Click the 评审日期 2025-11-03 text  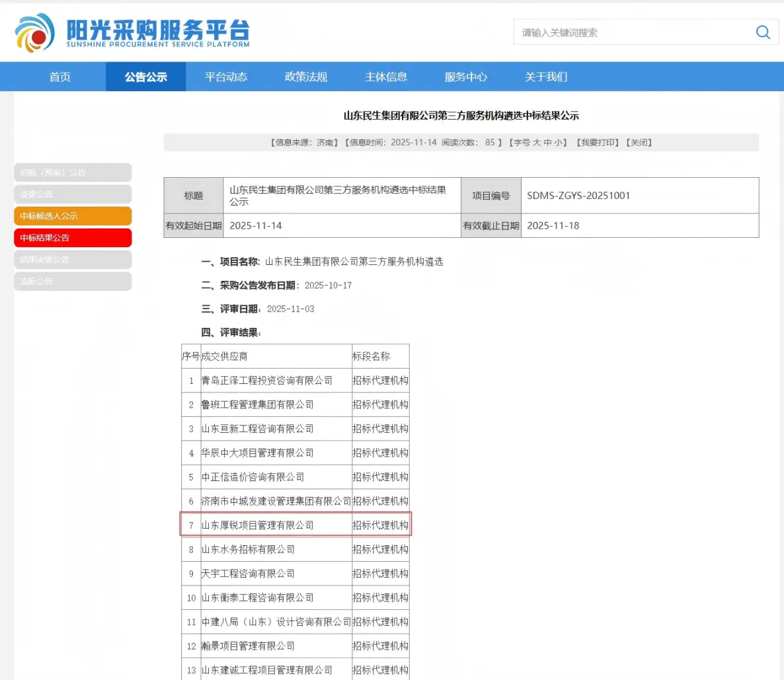pyautogui.click(x=258, y=309)
